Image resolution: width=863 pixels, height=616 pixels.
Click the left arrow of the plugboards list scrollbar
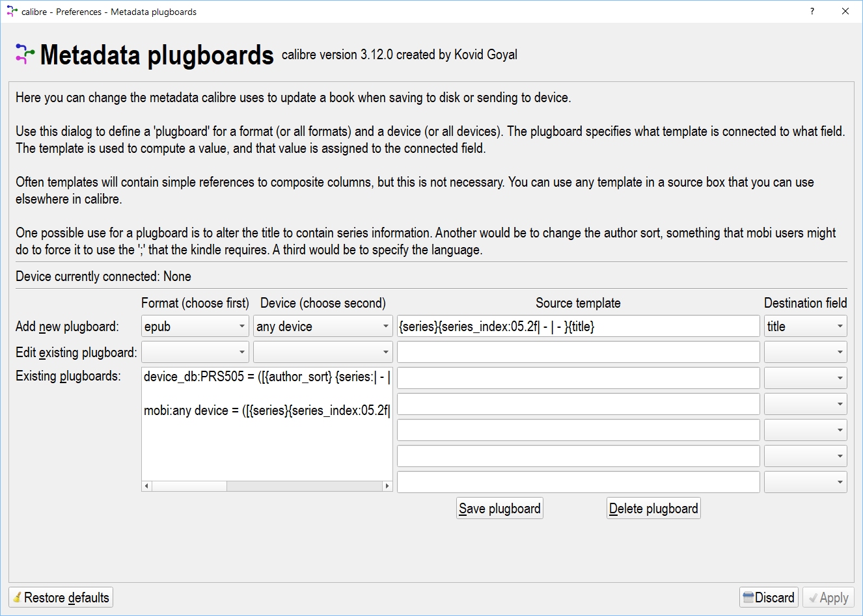tap(147, 486)
